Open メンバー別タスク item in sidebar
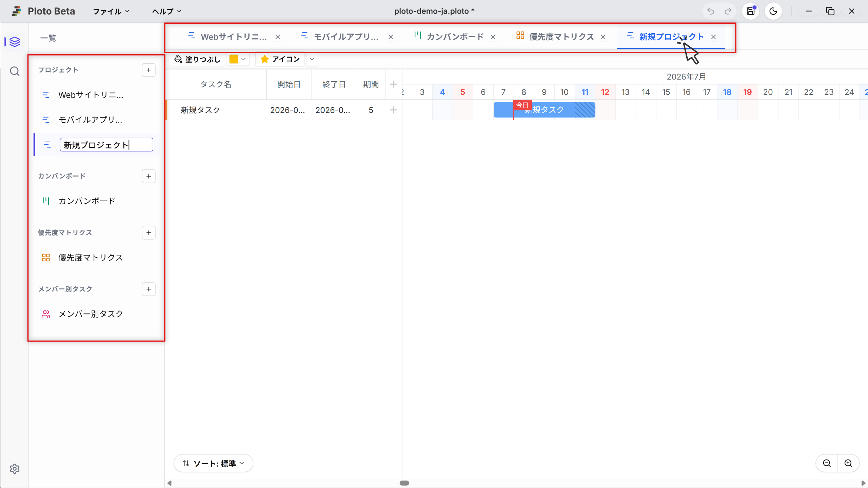This screenshot has width=868, height=488. [x=96, y=314]
